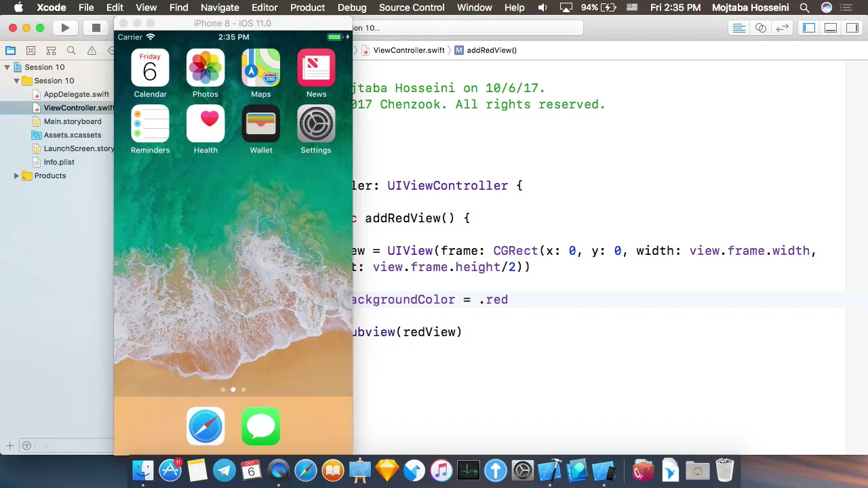Viewport: 868px width, 488px height.
Task: Open the Find navigator magnifier
Action: click(71, 51)
